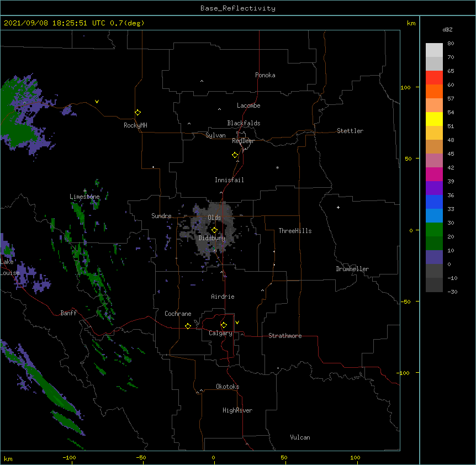Click the Okotoks town label
Image resolution: width=476 pixels, height=465 pixels.
pos(228,387)
